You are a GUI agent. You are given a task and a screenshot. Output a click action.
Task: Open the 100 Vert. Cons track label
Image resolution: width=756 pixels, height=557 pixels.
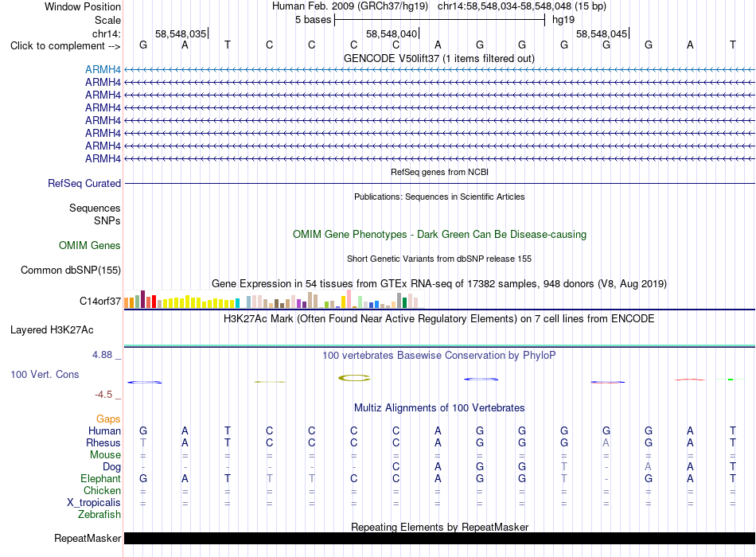tap(45, 374)
